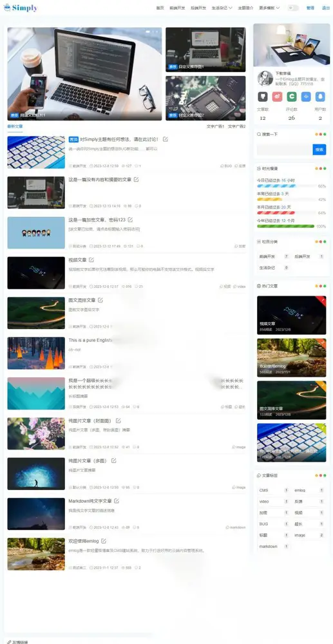Click the Simply logo

pos(20,7)
